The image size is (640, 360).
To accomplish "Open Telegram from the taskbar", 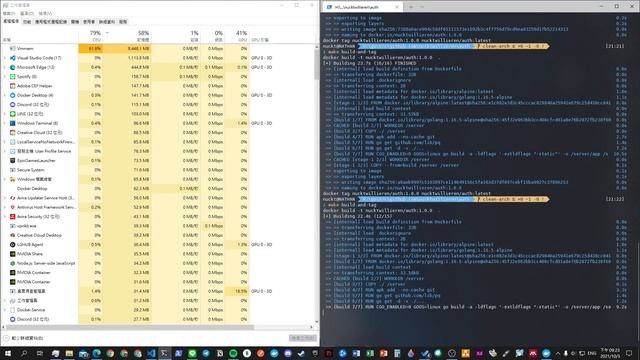I will click(x=206, y=353).
